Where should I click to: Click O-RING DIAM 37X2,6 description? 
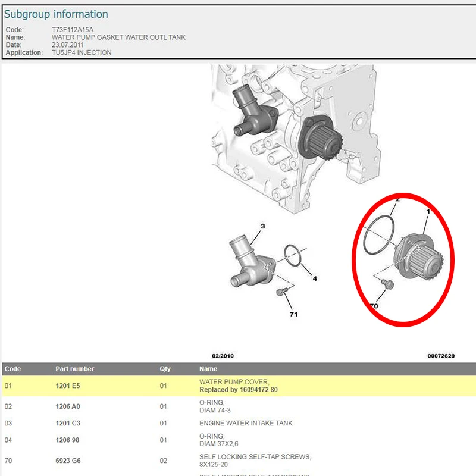click(218, 440)
